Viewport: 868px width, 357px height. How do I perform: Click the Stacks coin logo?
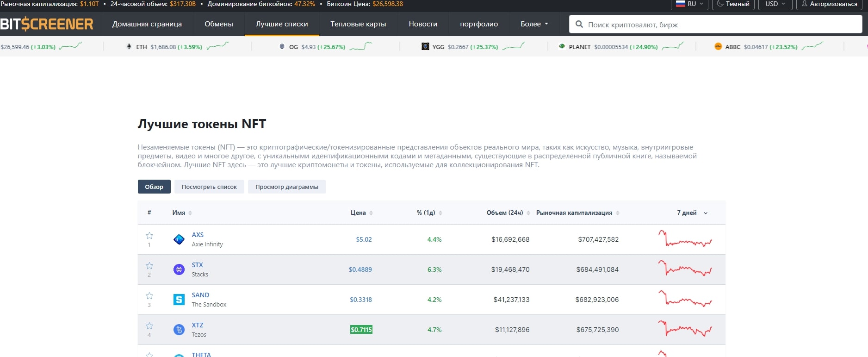pyautogui.click(x=179, y=269)
